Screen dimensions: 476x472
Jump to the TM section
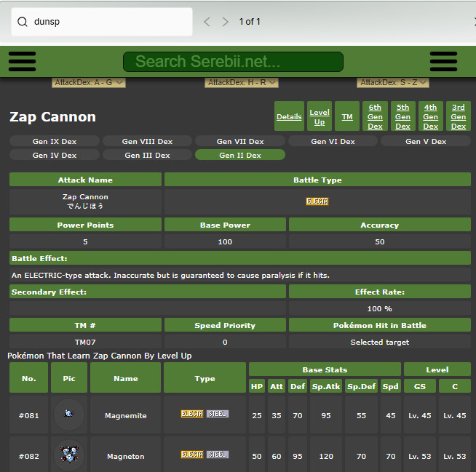[347, 116]
